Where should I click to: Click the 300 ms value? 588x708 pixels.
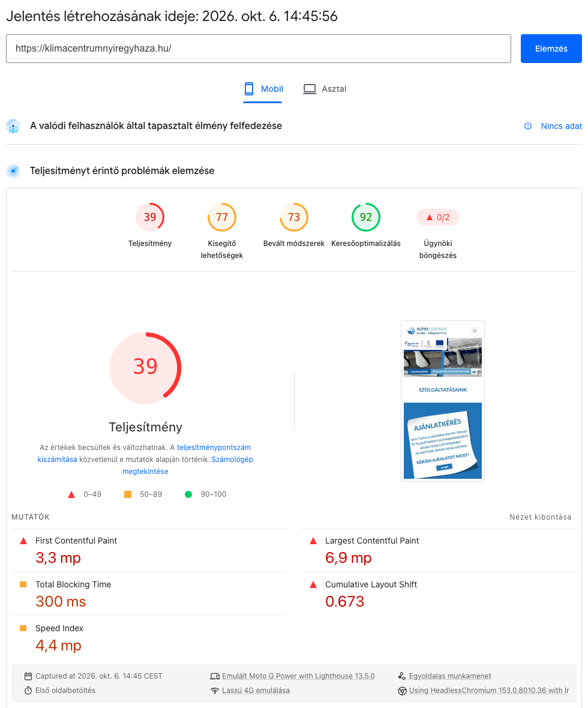(61, 601)
